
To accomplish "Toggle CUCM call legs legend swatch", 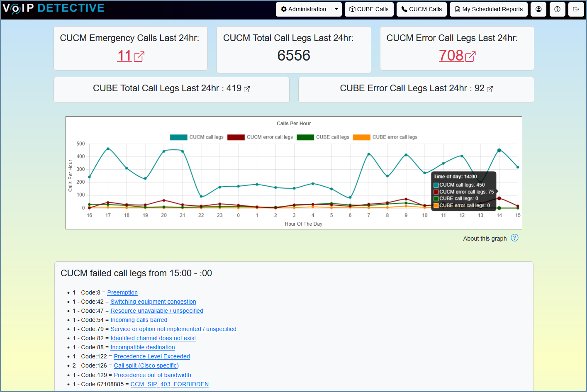I will (x=178, y=137).
